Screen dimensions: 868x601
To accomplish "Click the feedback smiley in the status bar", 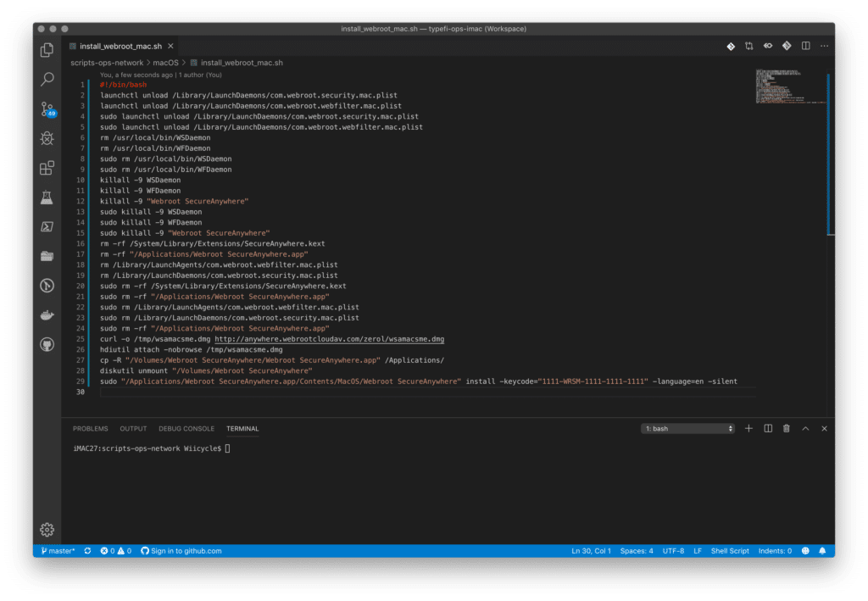I will click(x=805, y=551).
